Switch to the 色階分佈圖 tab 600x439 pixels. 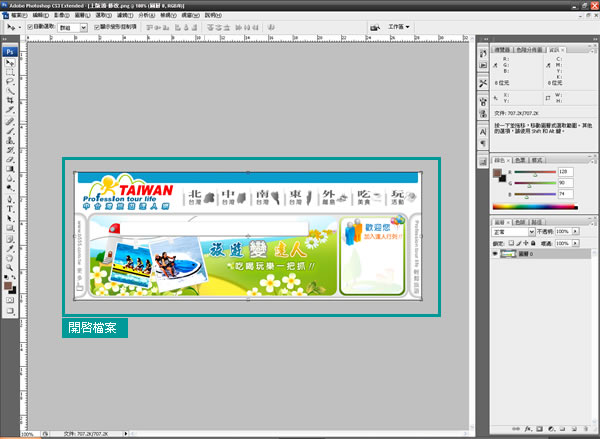(529, 50)
